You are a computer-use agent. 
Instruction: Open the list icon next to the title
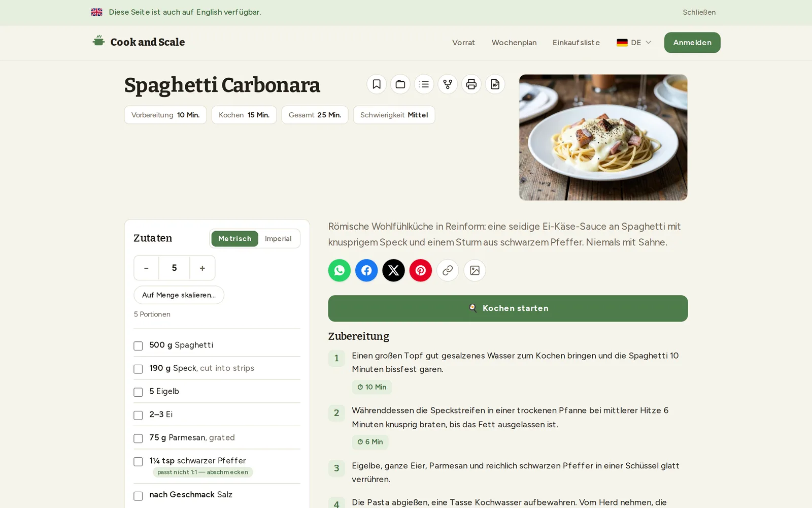point(424,84)
